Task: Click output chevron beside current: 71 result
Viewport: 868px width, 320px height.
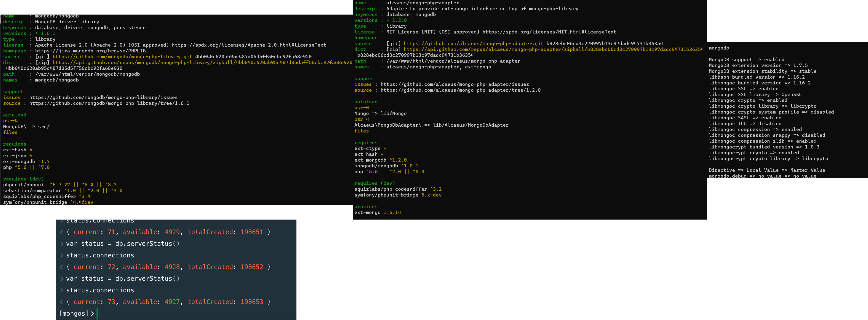Action: click(x=61, y=232)
